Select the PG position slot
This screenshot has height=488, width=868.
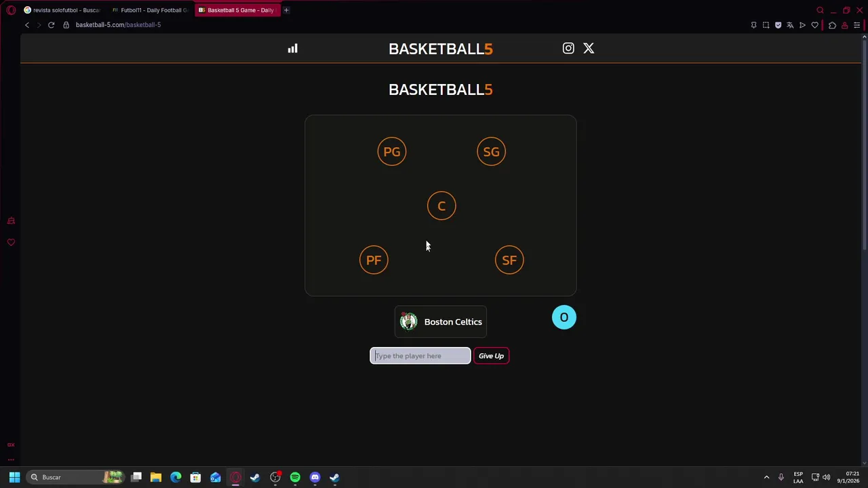(392, 152)
